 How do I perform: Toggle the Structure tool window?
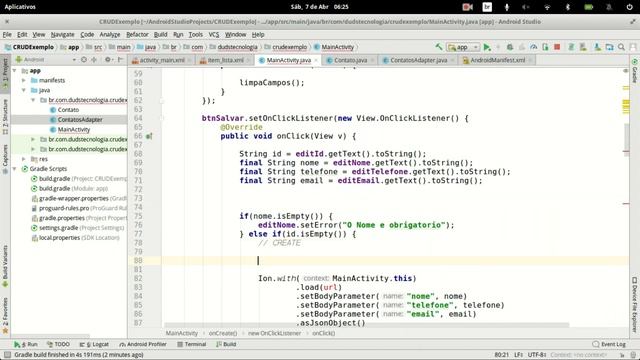5,117
